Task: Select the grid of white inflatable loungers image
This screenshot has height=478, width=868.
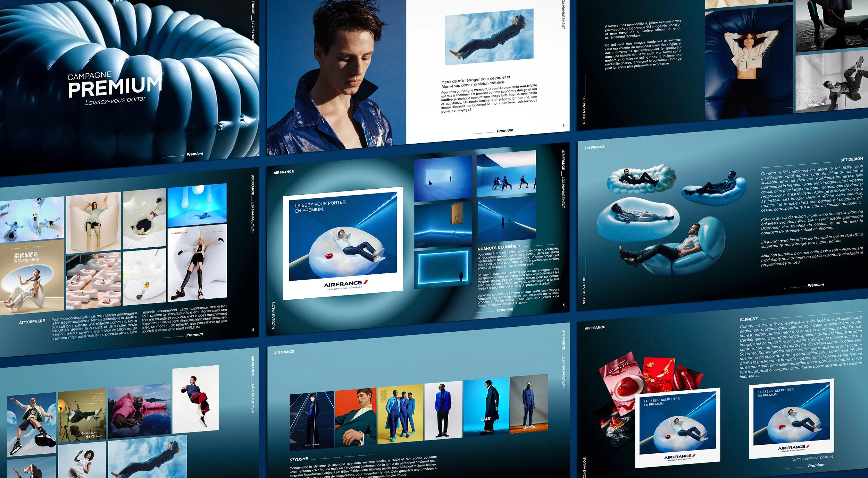Action: tap(94, 280)
